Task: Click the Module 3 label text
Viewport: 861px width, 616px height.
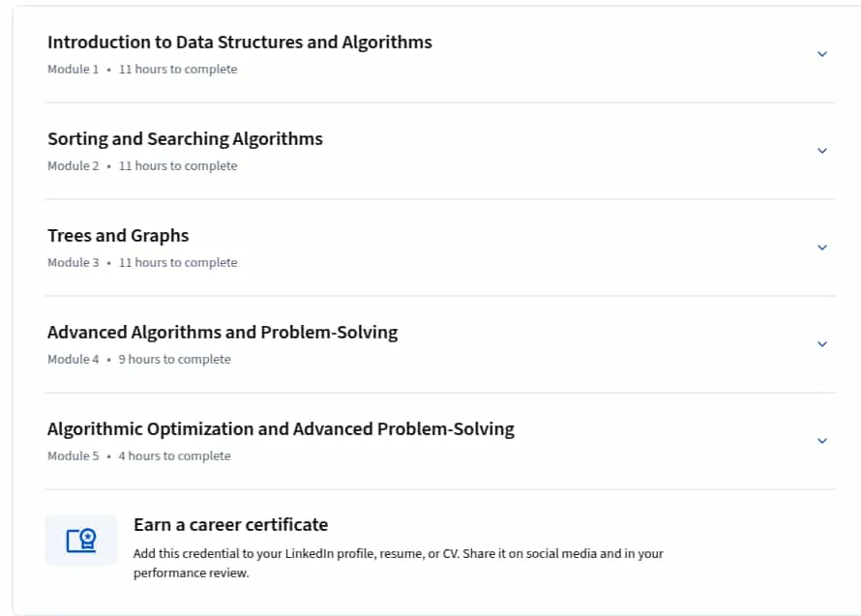Action: point(73,262)
